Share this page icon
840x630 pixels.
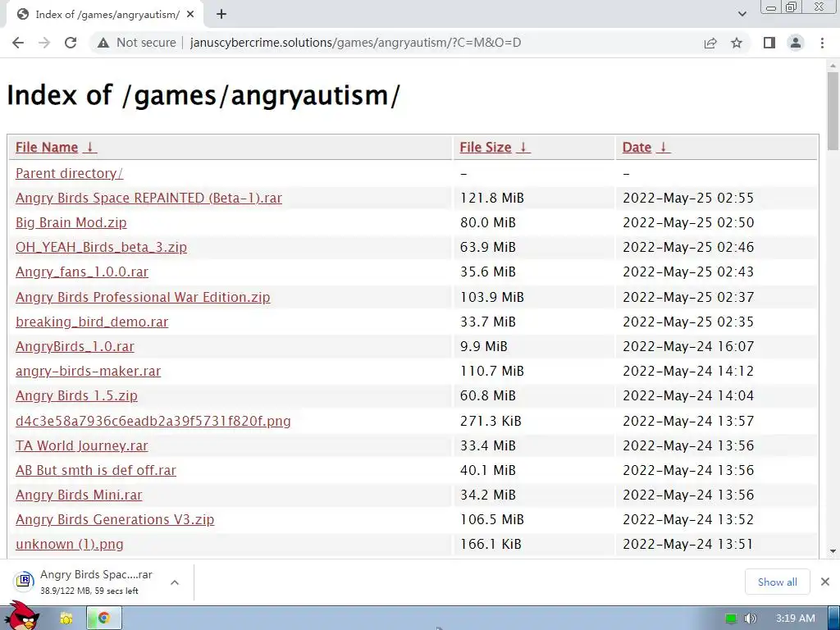[710, 43]
